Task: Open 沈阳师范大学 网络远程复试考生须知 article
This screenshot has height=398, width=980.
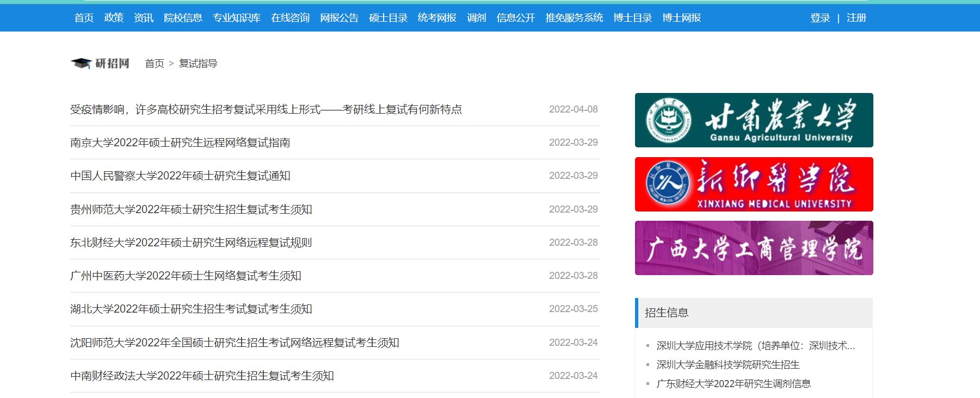Action: (x=235, y=343)
